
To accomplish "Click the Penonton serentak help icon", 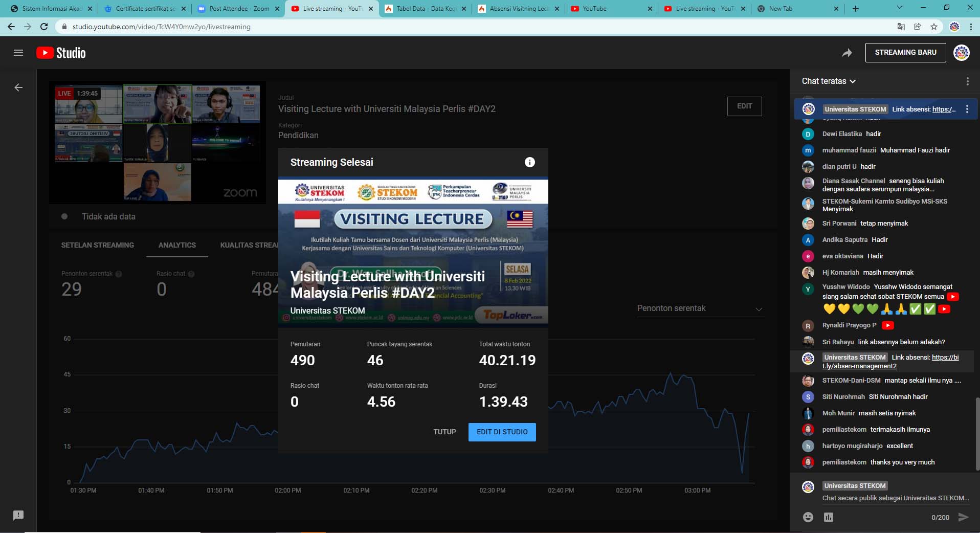I will click(119, 274).
